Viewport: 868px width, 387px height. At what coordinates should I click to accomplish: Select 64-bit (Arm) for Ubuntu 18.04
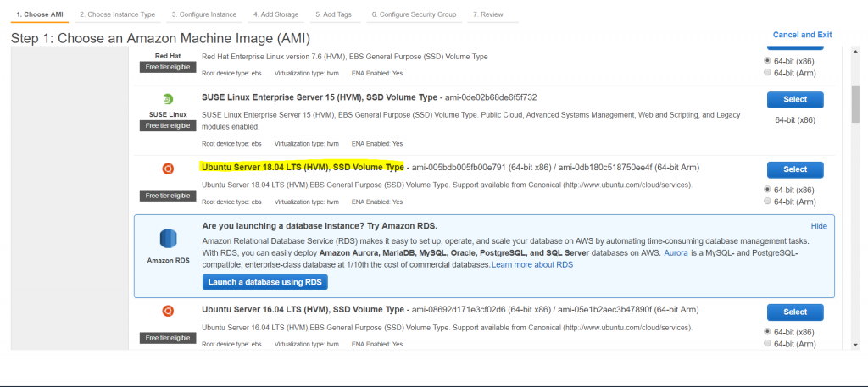767,202
